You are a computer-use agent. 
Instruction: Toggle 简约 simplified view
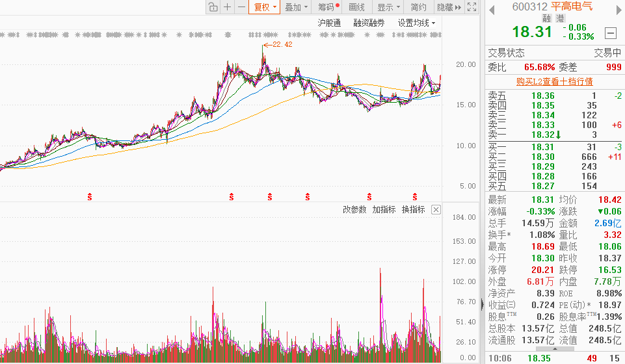pyautogui.click(x=419, y=7)
